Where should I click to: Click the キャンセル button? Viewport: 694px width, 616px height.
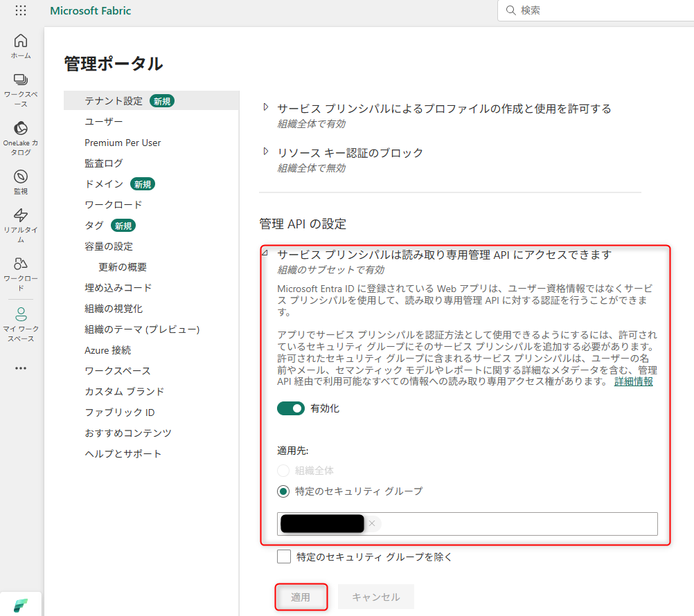(376, 597)
